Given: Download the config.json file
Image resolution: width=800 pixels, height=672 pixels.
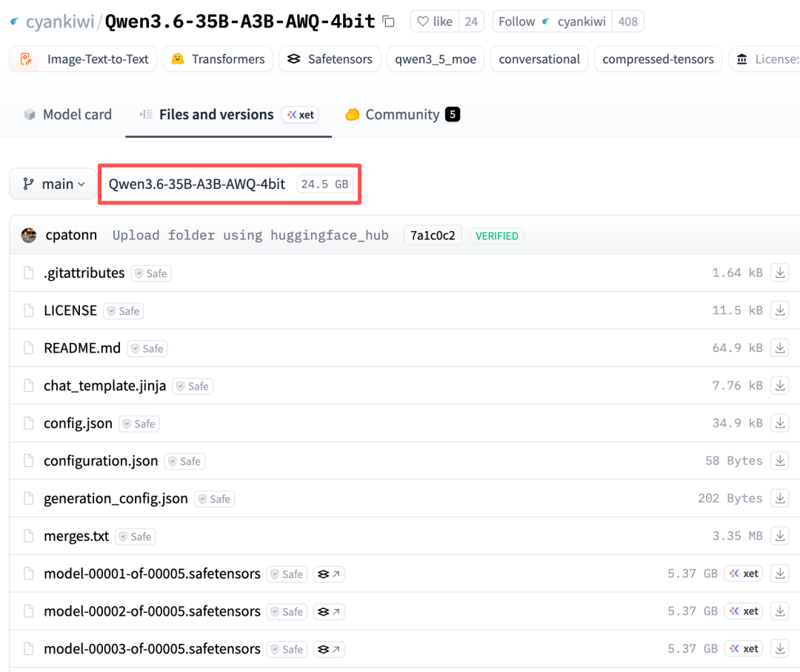Looking at the screenshot, I should [780, 423].
